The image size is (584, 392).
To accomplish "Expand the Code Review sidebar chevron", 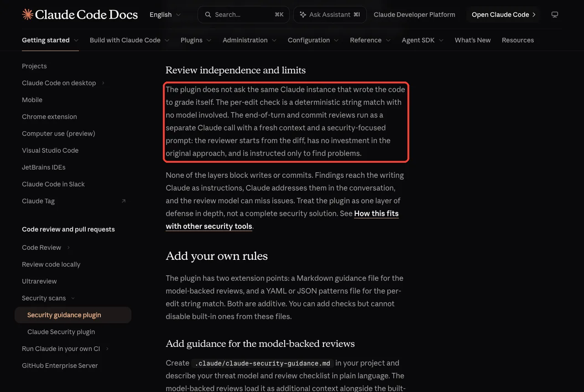I will click(68, 248).
